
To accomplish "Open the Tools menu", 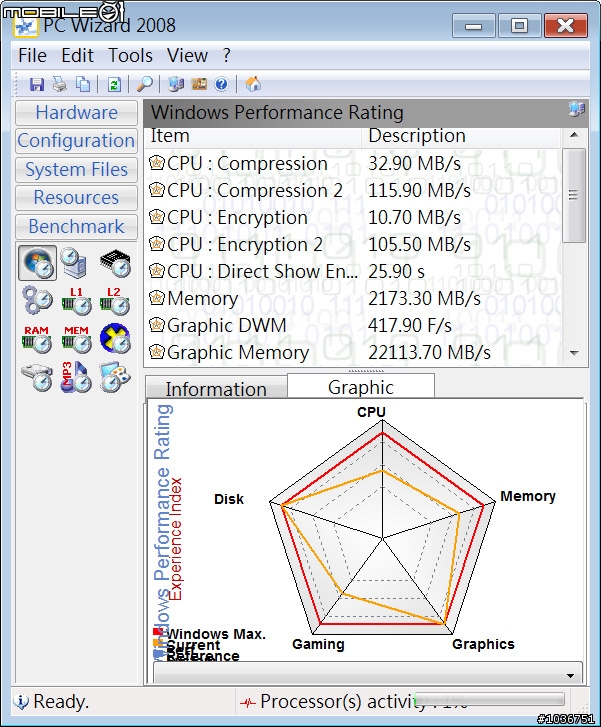I will [x=130, y=56].
